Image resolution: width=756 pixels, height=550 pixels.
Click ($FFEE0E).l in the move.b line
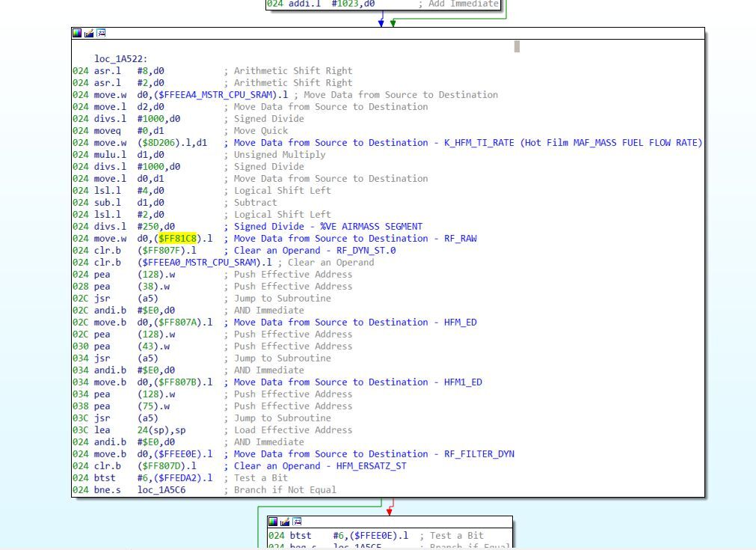pos(182,454)
